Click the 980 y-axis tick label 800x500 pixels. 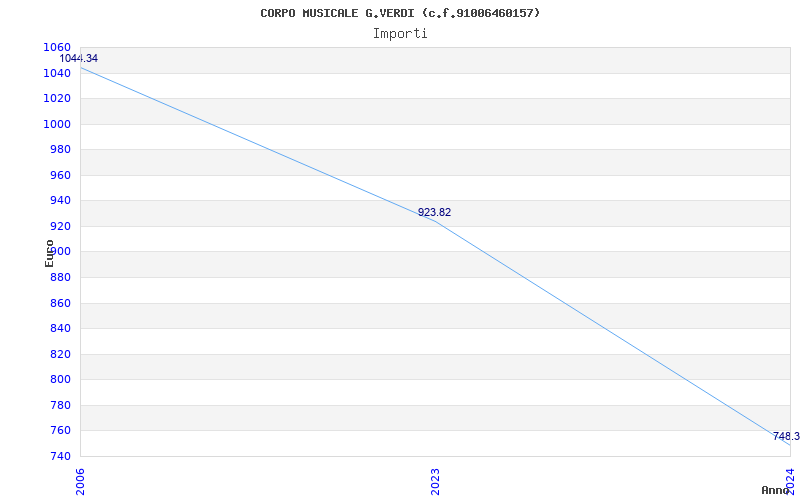pyautogui.click(x=60, y=149)
